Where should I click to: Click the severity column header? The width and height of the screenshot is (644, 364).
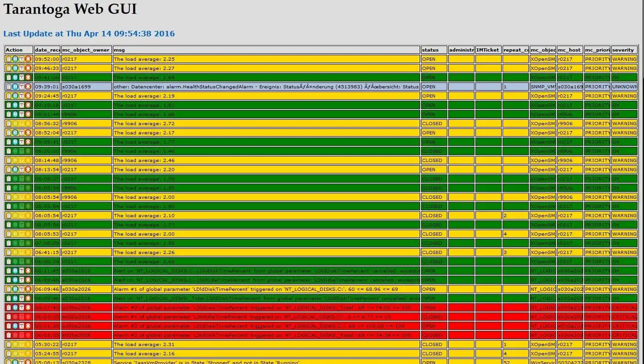pos(624,50)
